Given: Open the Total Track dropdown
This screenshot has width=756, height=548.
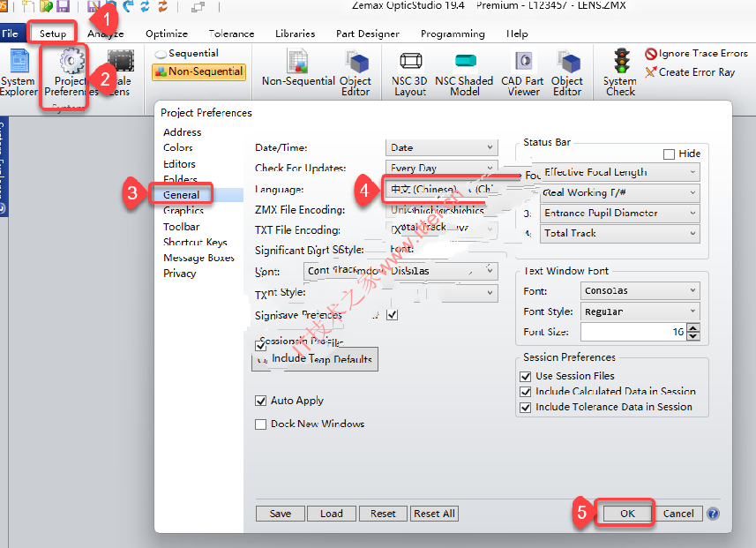Looking at the screenshot, I should [x=619, y=234].
